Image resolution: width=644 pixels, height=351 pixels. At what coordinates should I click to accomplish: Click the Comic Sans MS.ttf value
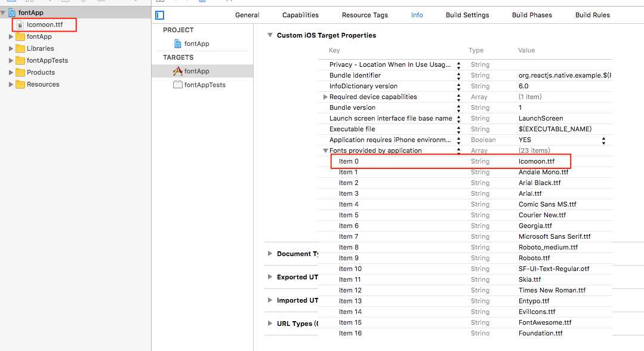[x=547, y=204]
